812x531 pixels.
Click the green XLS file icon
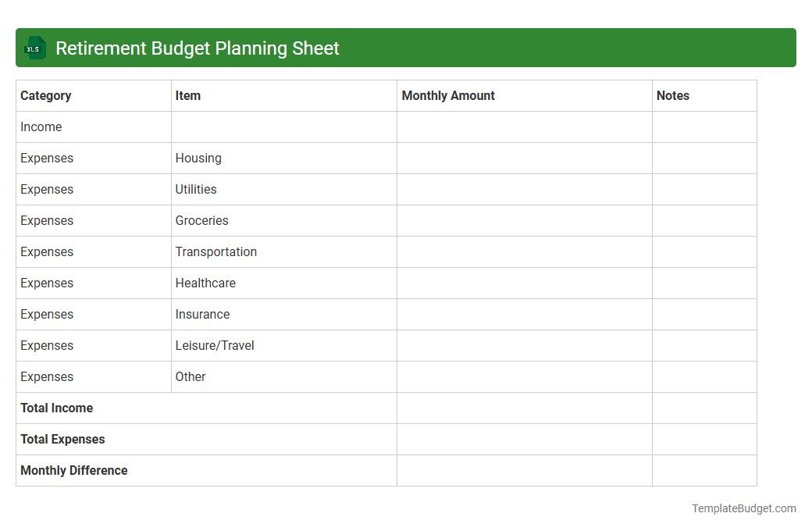point(34,48)
